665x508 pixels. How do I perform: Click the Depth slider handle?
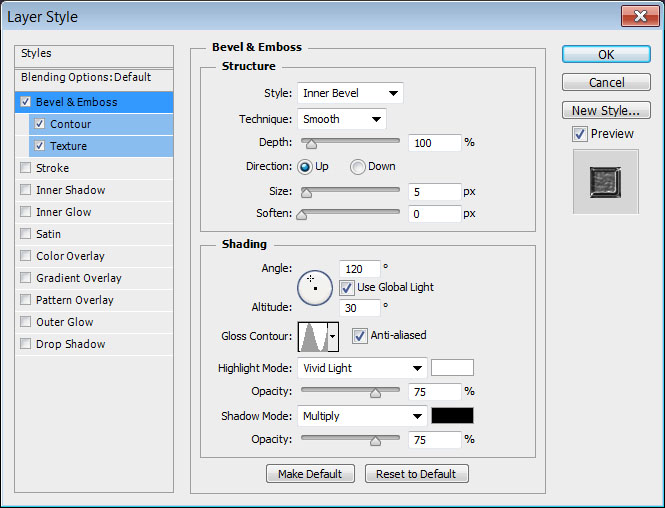coord(311,144)
